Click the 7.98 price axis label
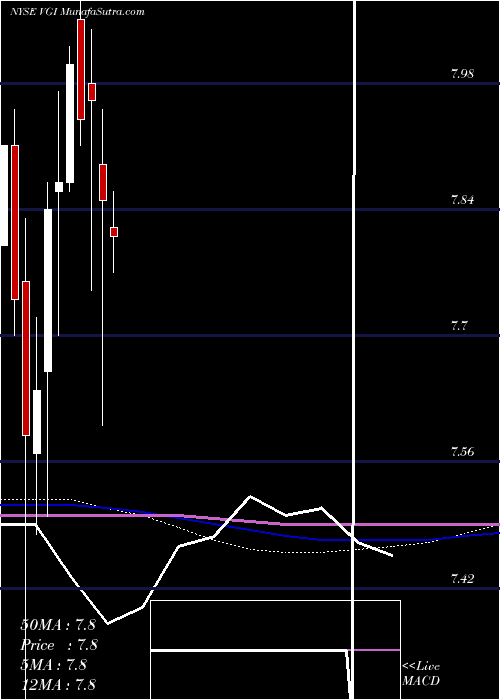The height and width of the screenshot is (700, 500). point(462,74)
